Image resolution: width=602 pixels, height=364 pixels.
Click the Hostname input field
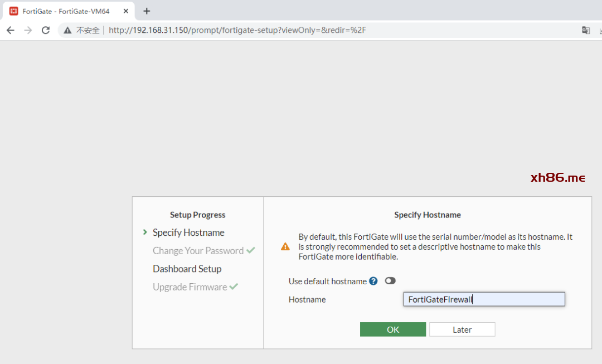click(484, 299)
